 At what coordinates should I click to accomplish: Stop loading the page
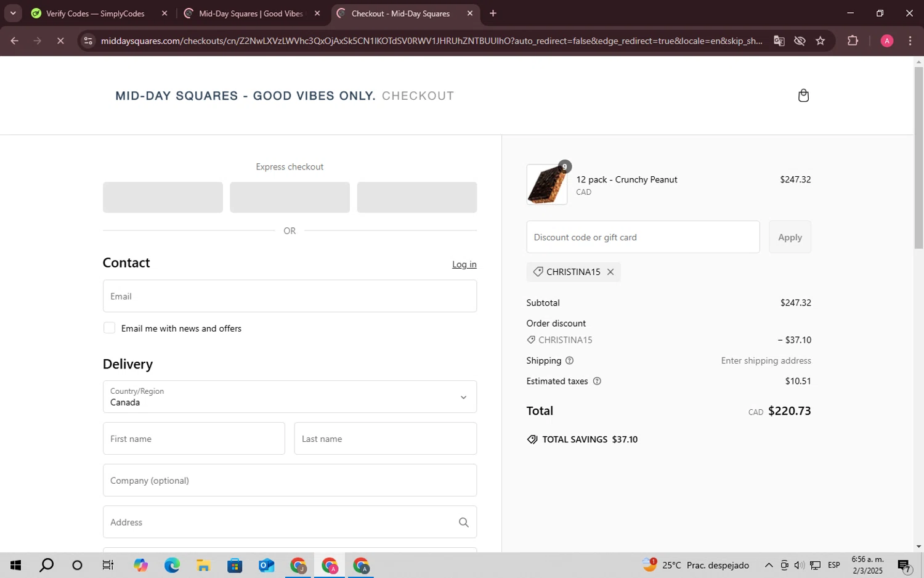[60, 41]
